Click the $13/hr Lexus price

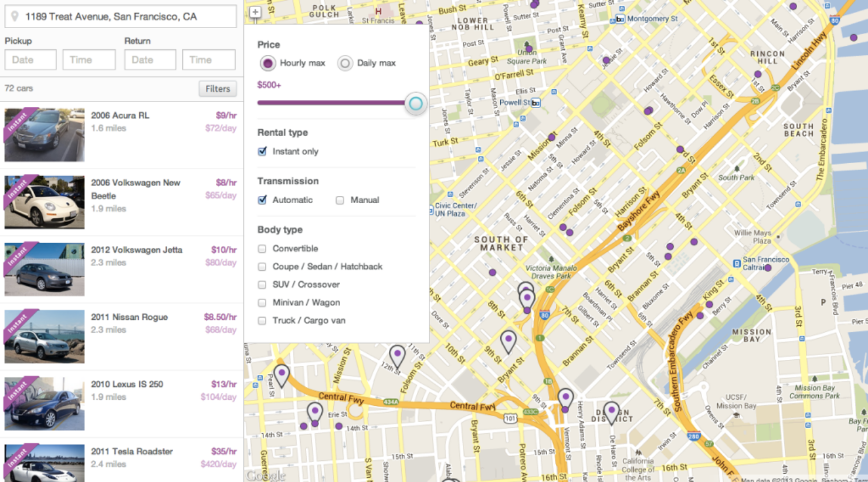[x=223, y=385]
